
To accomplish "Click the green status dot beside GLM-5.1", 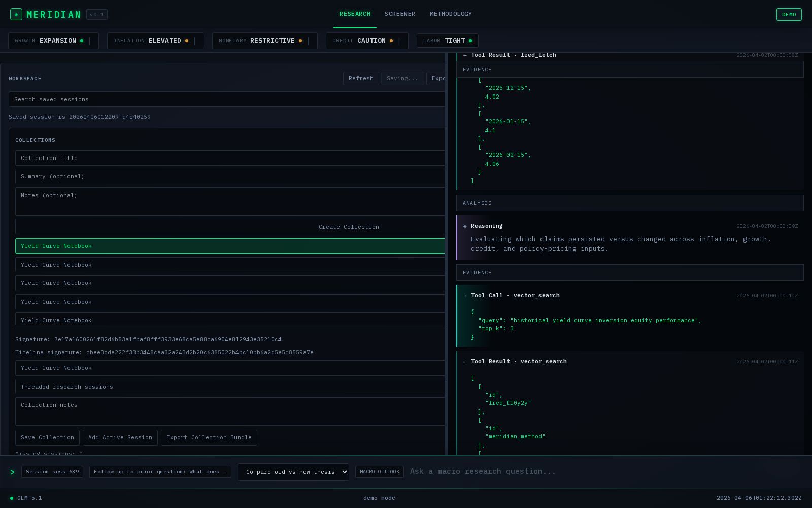I will 12,498.
